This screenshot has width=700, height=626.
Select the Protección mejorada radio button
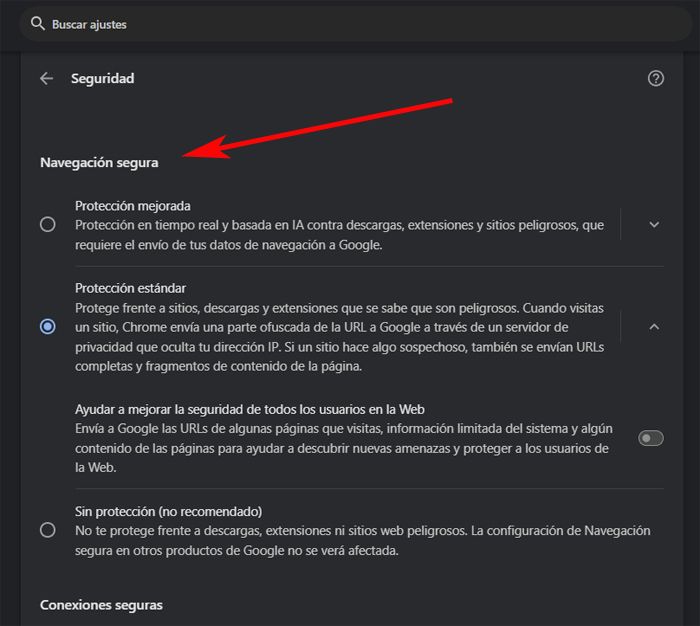click(x=48, y=224)
